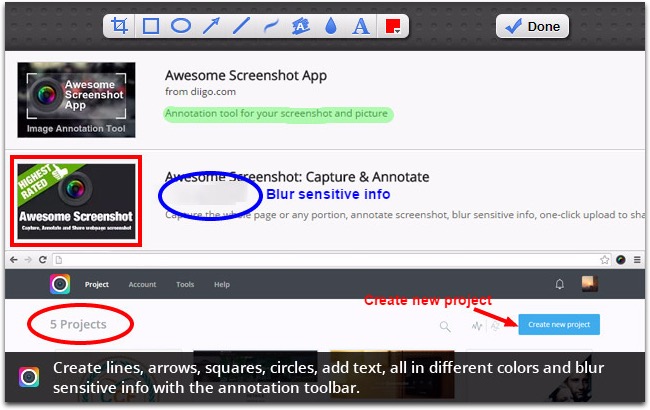The width and height of the screenshot is (650, 410).
Task: Reload the page in the browser
Action: (42, 260)
